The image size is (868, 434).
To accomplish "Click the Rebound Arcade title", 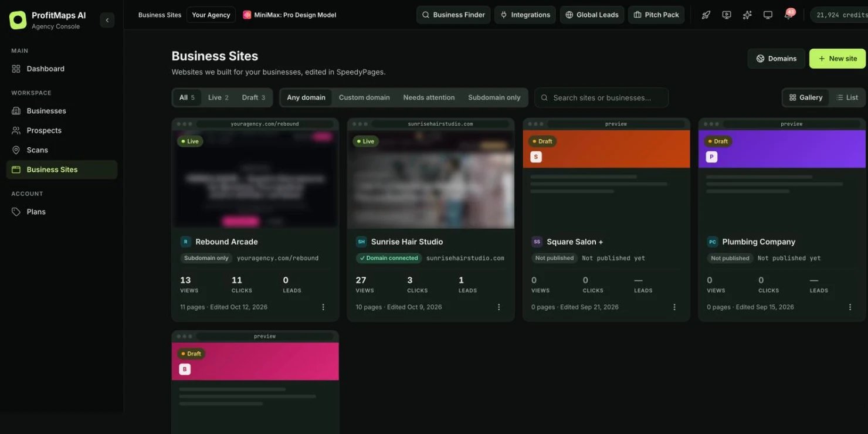I will point(226,242).
